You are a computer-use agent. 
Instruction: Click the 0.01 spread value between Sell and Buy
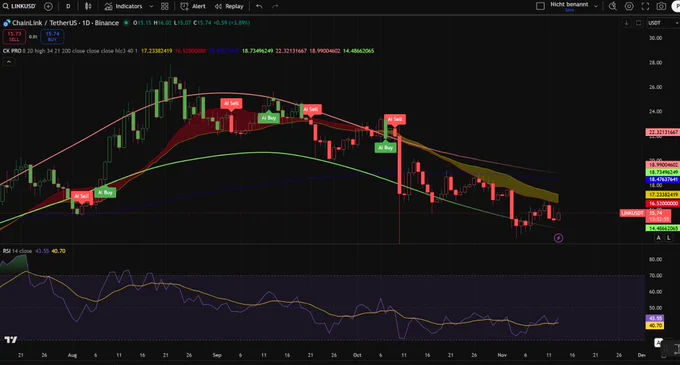pos(33,37)
